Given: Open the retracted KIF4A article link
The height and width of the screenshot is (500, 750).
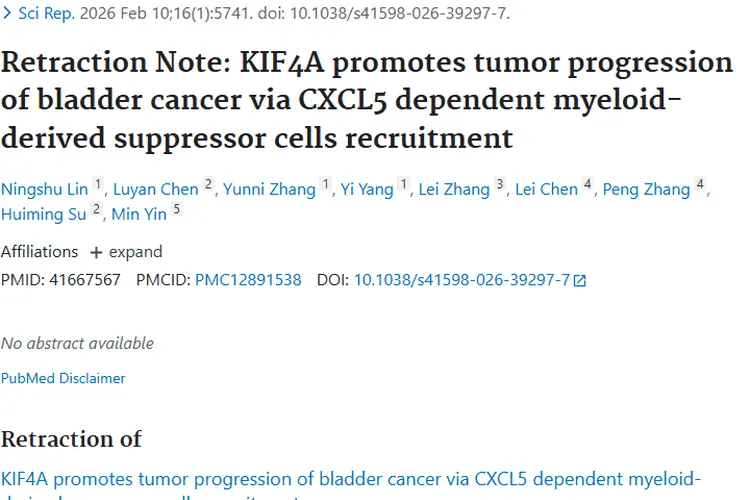Looking at the screenshot, I should point(350,478).
